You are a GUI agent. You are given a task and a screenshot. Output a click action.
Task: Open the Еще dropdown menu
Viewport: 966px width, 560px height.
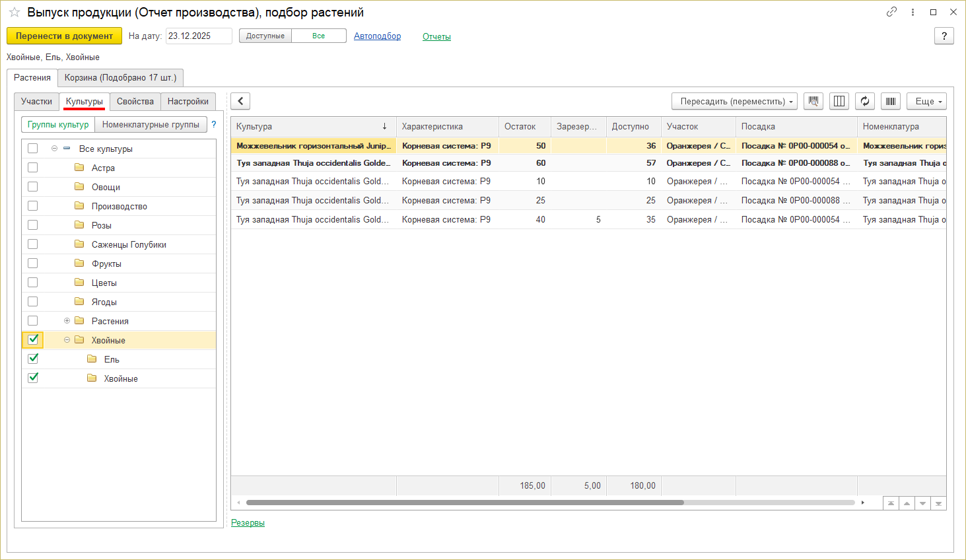pyautogui.click(x=926, y=101)
